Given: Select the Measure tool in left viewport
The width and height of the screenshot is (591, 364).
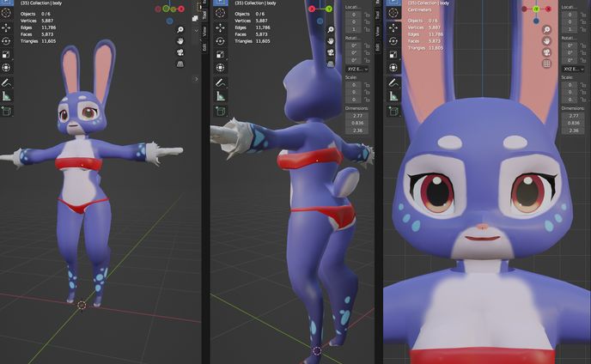Looking at the screenshot, I should (x=6, y=96).
